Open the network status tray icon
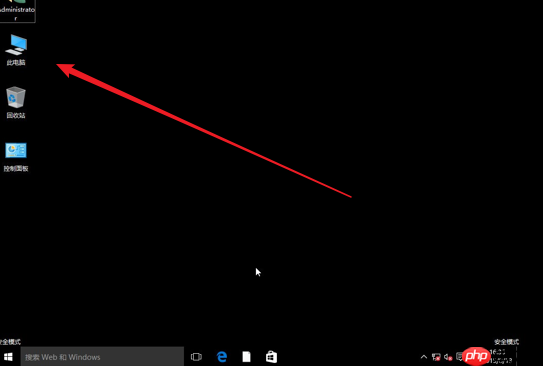 (x=436, y=357)
